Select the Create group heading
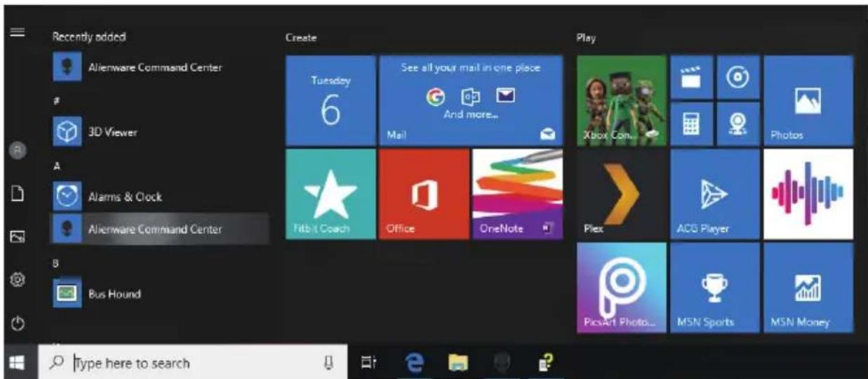Image resolution: width=868 pixels, height=379 pixels. click(301, 38)
